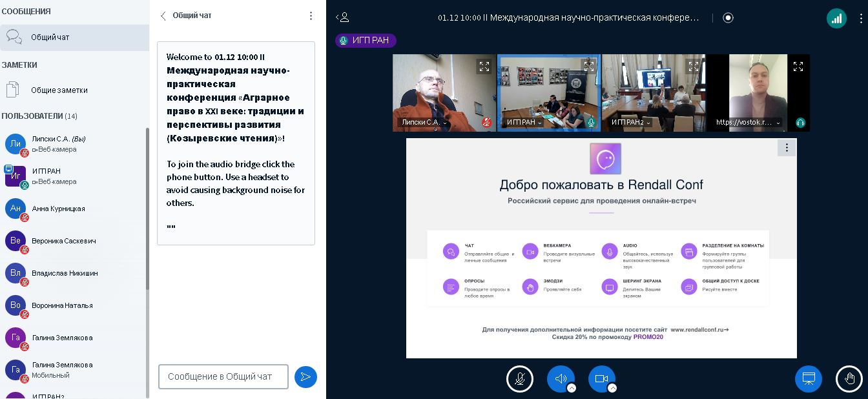Screen dimensions: 868x399
Task: Select Вероника Саскевич in users list
Action: click(x=73, y=241)
